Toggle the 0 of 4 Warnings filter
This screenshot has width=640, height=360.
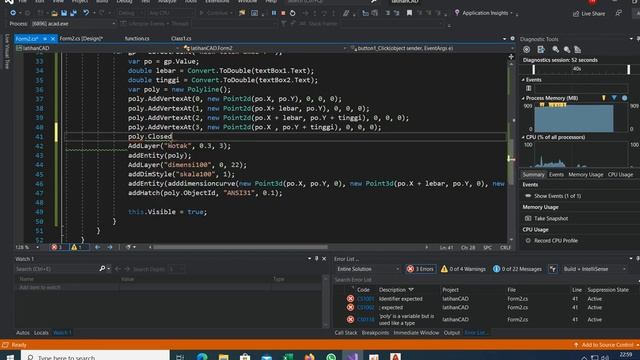[463, 269]
